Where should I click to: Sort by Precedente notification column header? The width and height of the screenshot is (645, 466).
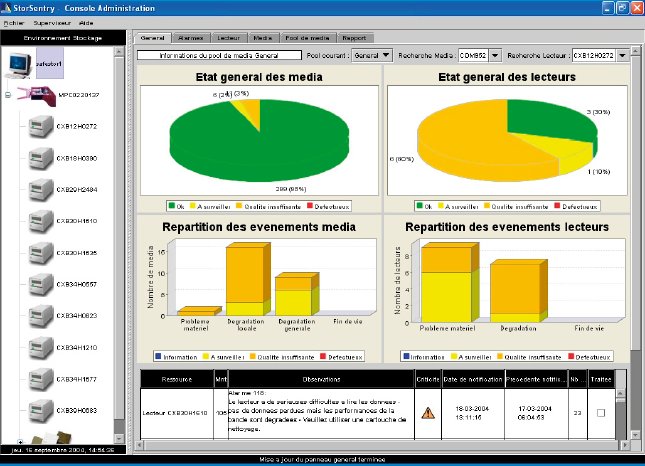536,379
